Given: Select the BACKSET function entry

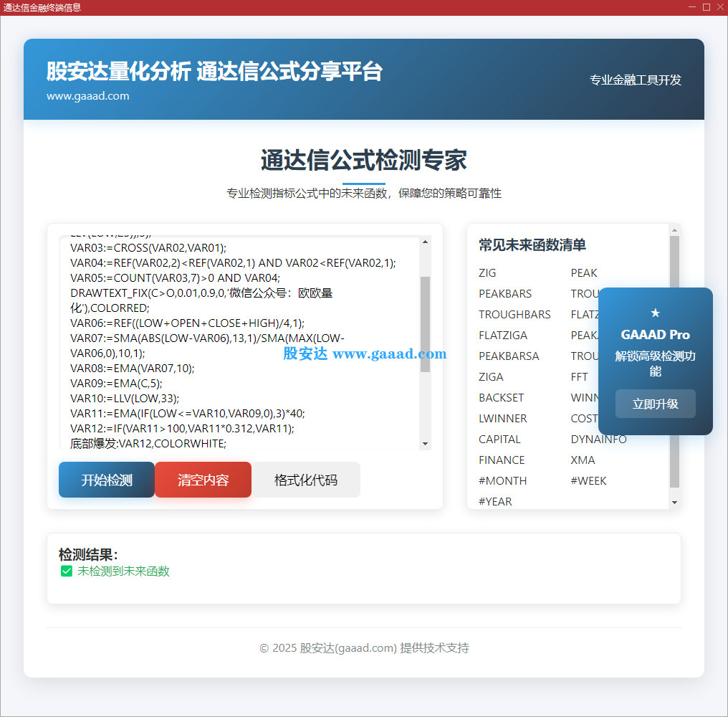Looking at the screenshot, I should pos(501,398).
